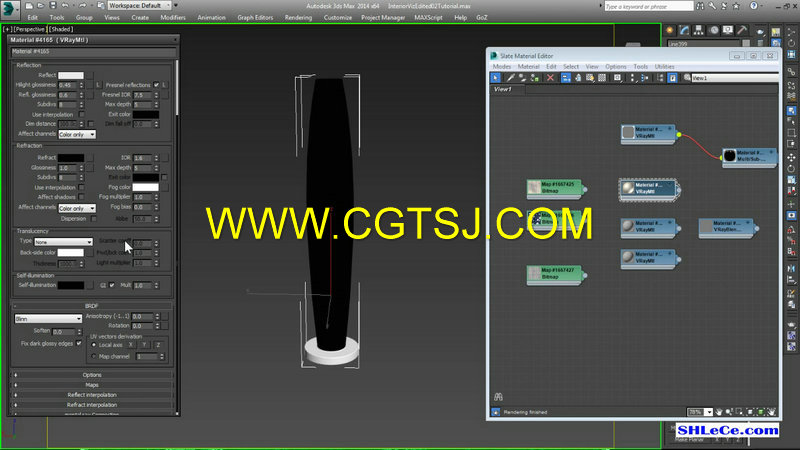Toggle Parameter Editor icon in Slate toolbar
The height and width of the screenshot is (450, 800).
click(673, 78)
